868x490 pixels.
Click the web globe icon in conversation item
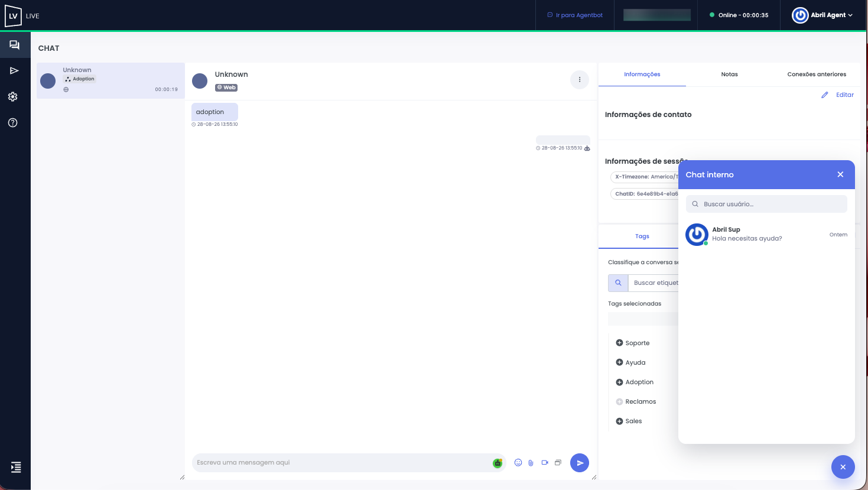[66, 90]
